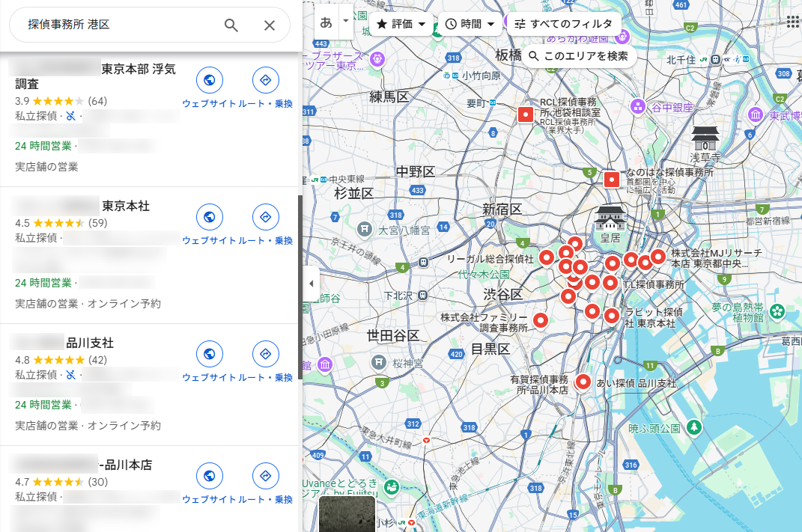Click the 大宮八幡宮 shrine icon
The width and height of the screenshot is (802, 532).
364,229
